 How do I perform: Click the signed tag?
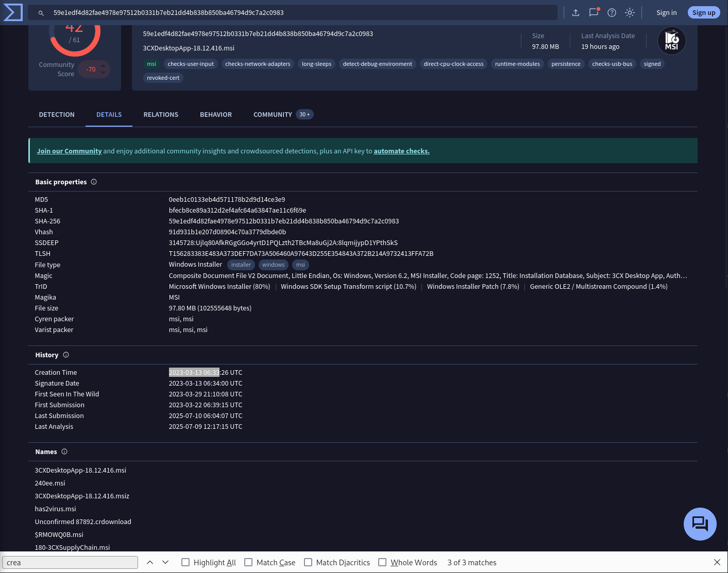(652, 64)
